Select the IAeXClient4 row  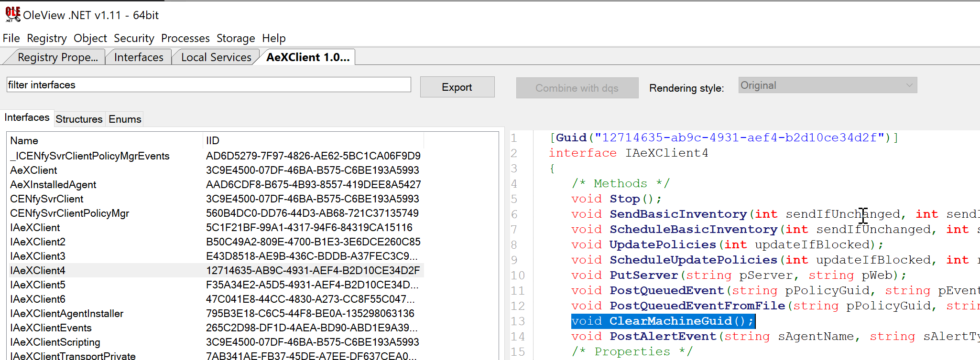tap(216, 271)
